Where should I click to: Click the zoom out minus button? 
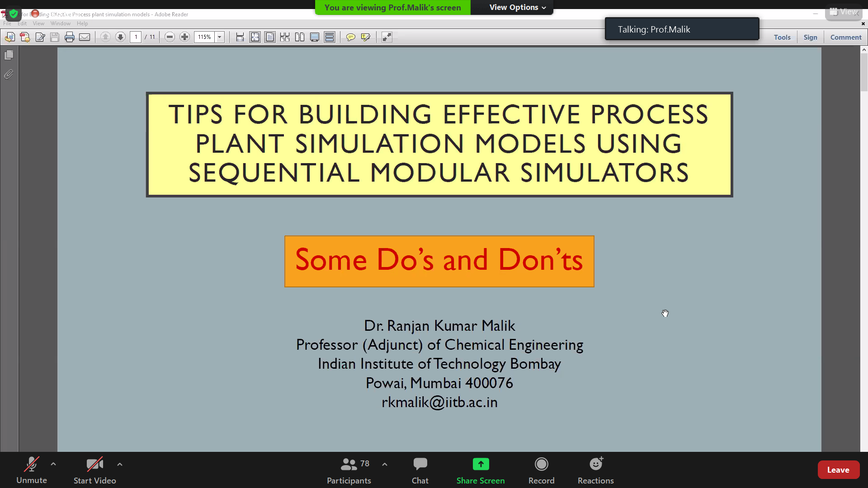(170, 37)
